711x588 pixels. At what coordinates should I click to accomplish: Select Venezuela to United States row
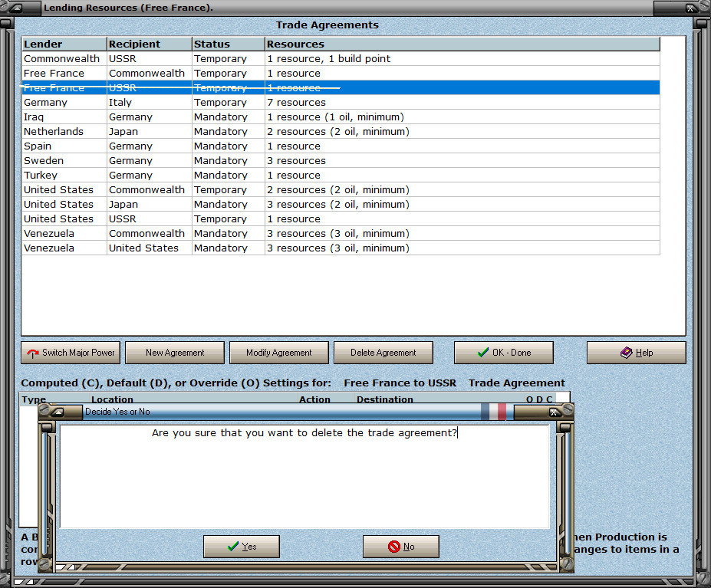pyautogui.click(x=341, y=248)
